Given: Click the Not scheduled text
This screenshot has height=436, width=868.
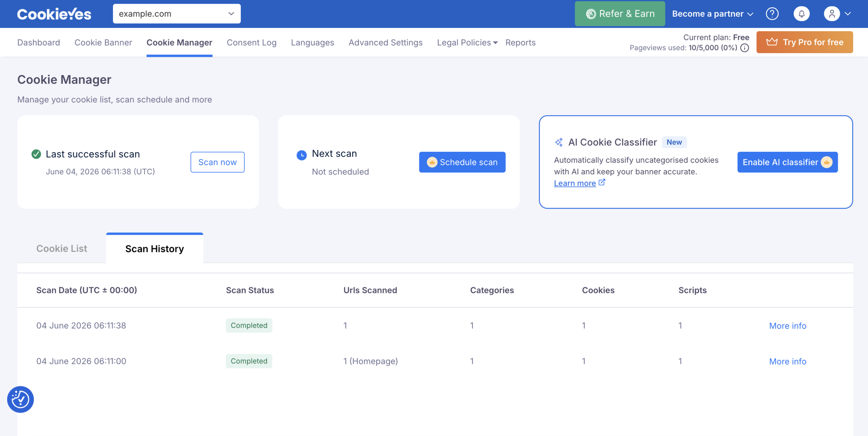Looking at the screenshot, I should (x=340, y=172).
